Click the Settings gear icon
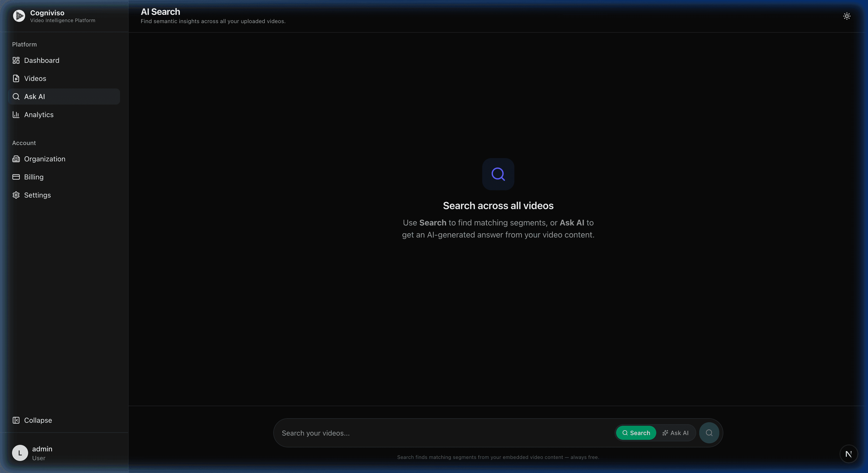Viewport: 868px width, 473px height. tap(16, 195)
